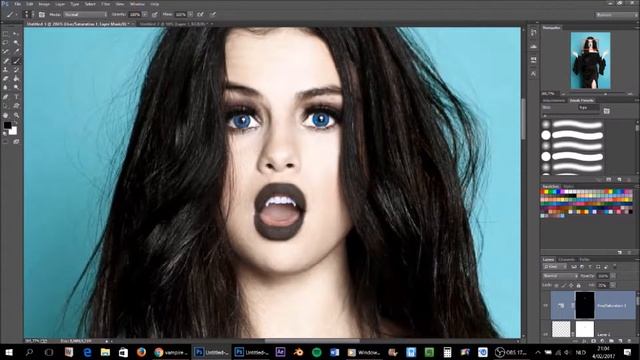Open the History panel icon in dock
This screenshot has height=360, width=640.
533,33
